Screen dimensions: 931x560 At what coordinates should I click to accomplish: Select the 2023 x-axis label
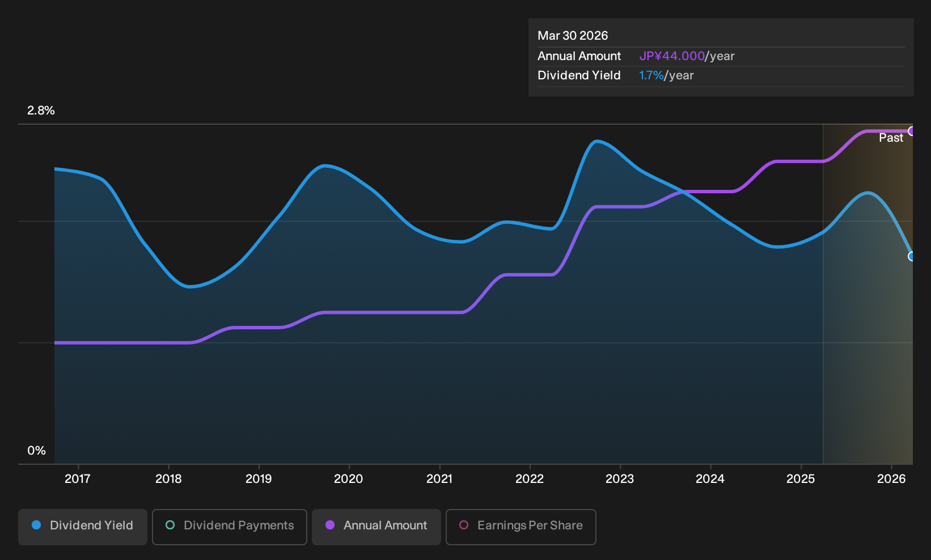(620, 479)
